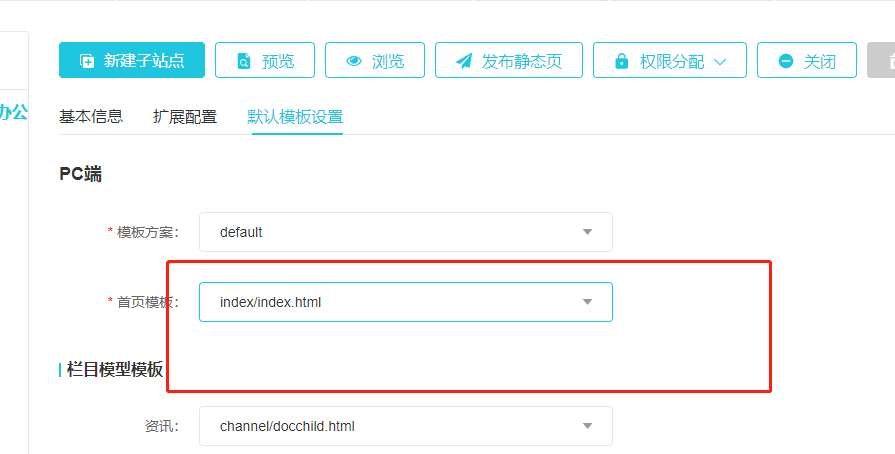Image resolution: width=895 pixels, height=454 pixels.
Task: Select the 默认模板设置 tab
Action: pos(297,116)
